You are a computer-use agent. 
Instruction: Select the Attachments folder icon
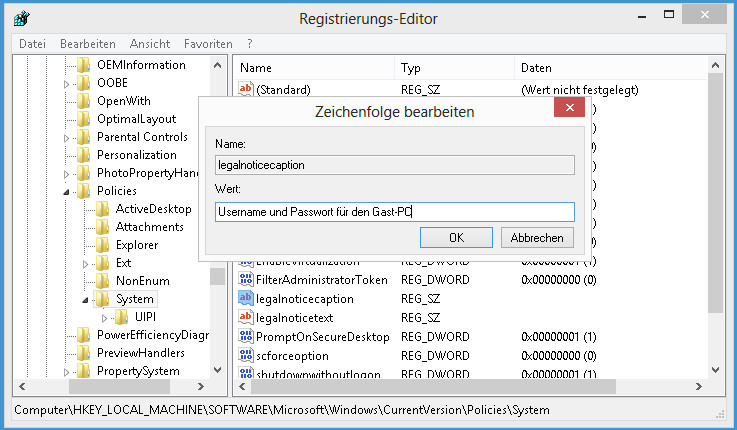pos(102,227)
